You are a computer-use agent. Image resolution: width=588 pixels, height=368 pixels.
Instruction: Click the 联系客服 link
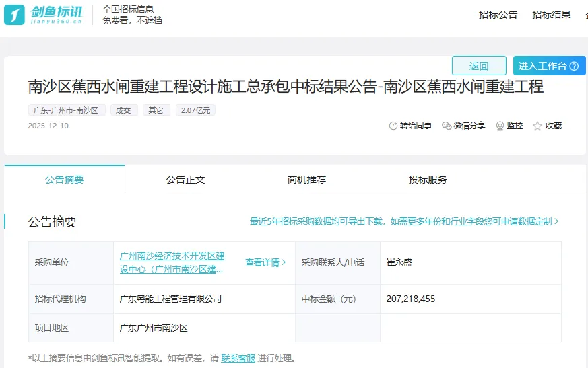tap(238, 358)
